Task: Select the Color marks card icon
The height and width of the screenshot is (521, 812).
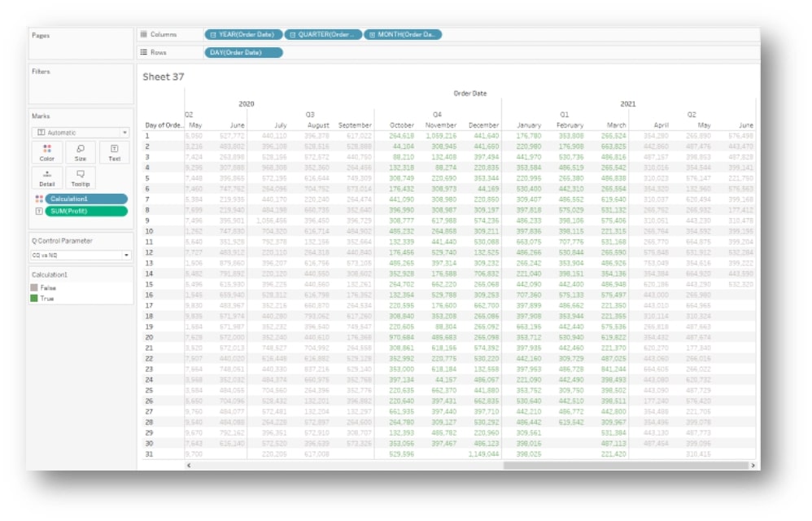Action: point(46,151)
